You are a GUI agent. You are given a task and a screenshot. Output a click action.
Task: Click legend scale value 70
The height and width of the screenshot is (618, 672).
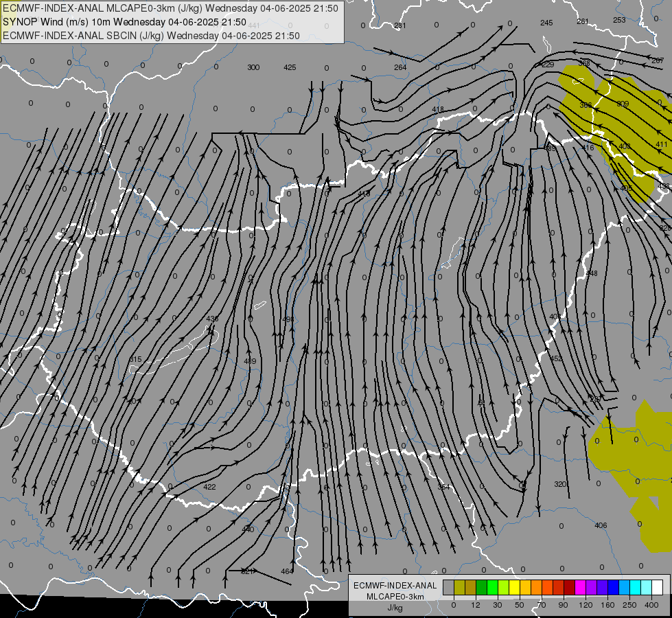pyautogui.click(x=541, y=605)
